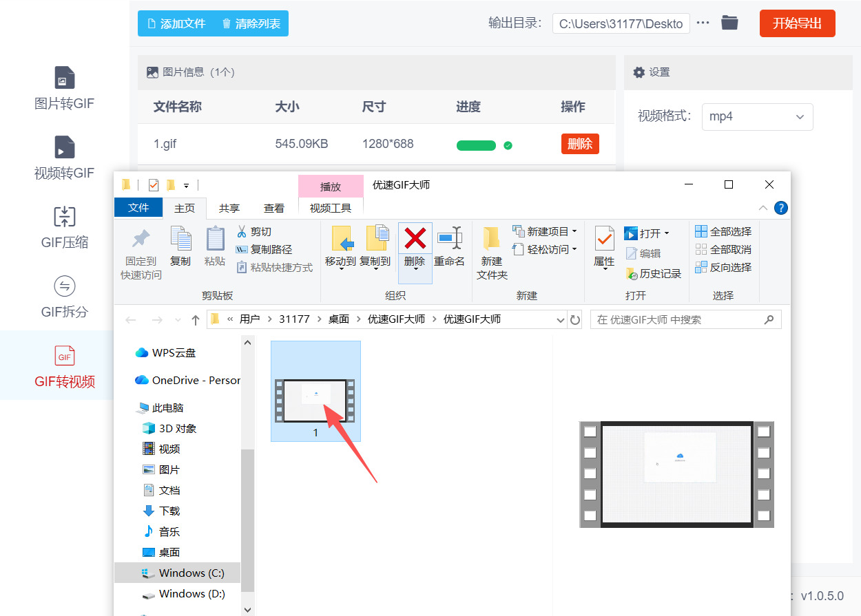The height and width of the screenshot is (616, 861).
Task: Click the green progress bar for 1.gif
Action: click(x=476, y=145)
